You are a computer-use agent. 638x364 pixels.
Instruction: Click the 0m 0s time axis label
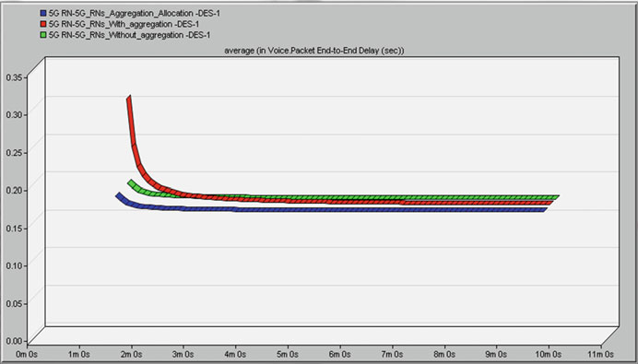coord(27,354)
